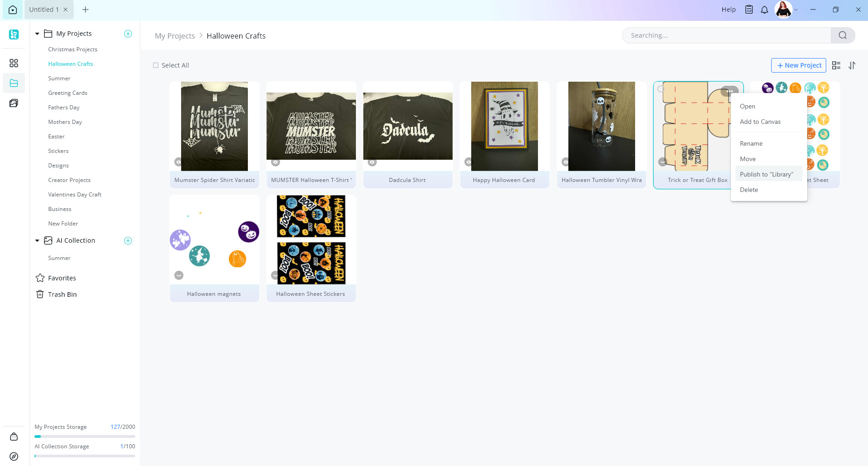Click the My Projects Storage progress bar

coord(85,437)
